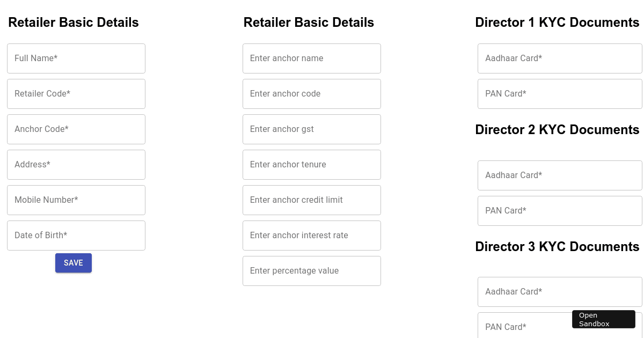Focus the Retailer Code field
The width and height of the screenshot is (644, 338).
point(76,94)
